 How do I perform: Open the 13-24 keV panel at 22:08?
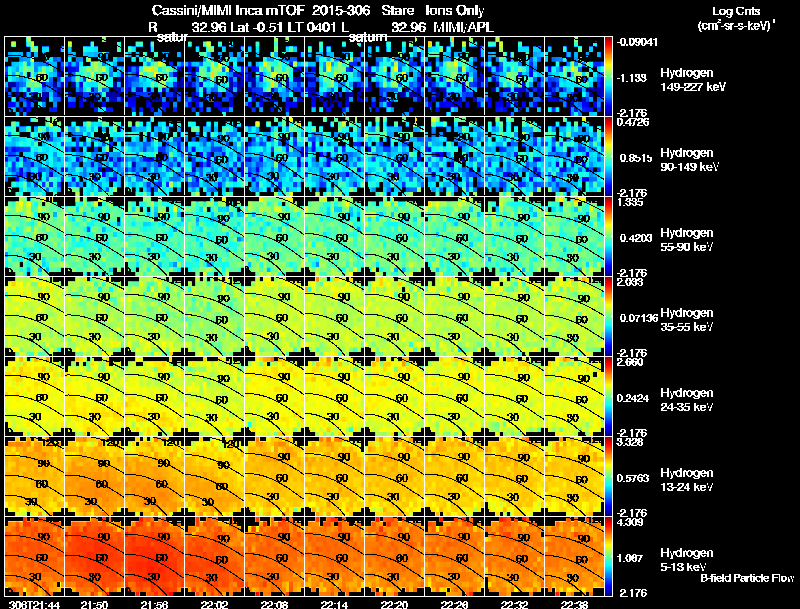[274, 476]
